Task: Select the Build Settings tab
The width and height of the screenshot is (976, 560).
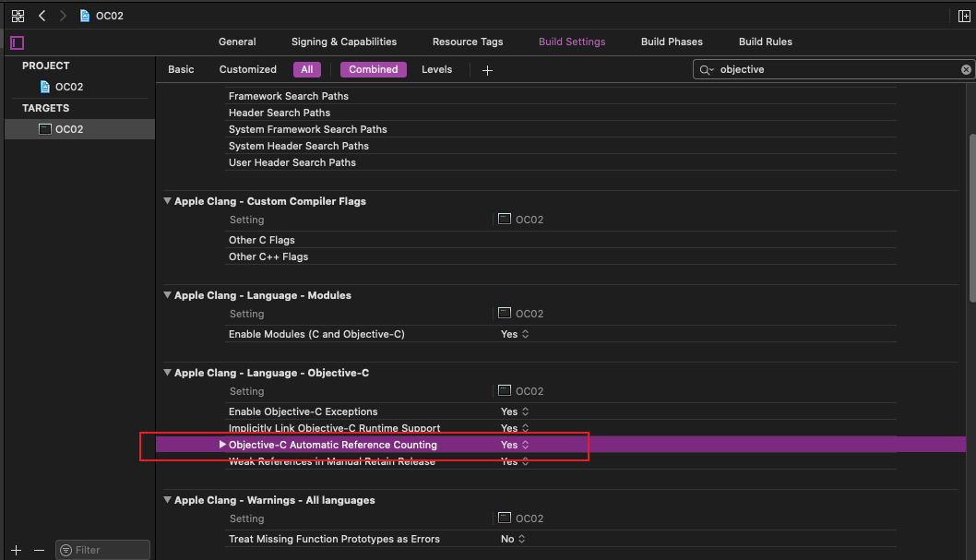Action: pos(572,42)
